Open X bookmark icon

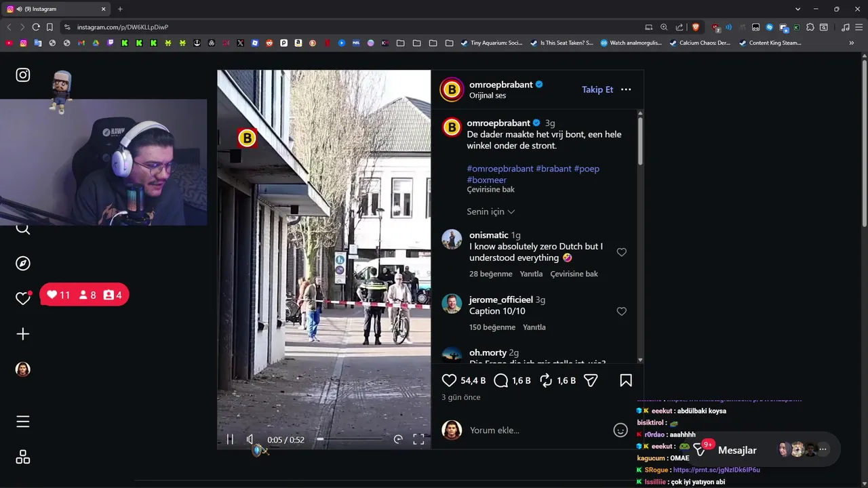coord(240,43)
